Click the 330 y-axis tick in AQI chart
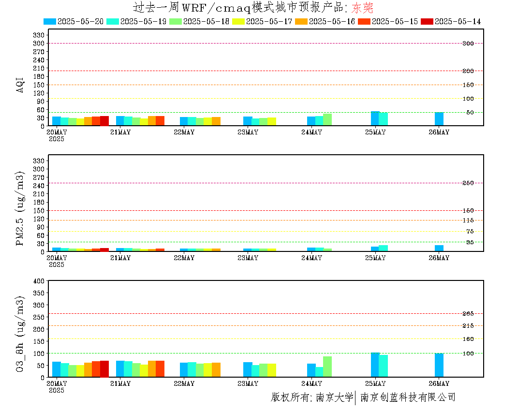Image resolution: width=532 pixels, height=411 pixels. click(38, 35)
